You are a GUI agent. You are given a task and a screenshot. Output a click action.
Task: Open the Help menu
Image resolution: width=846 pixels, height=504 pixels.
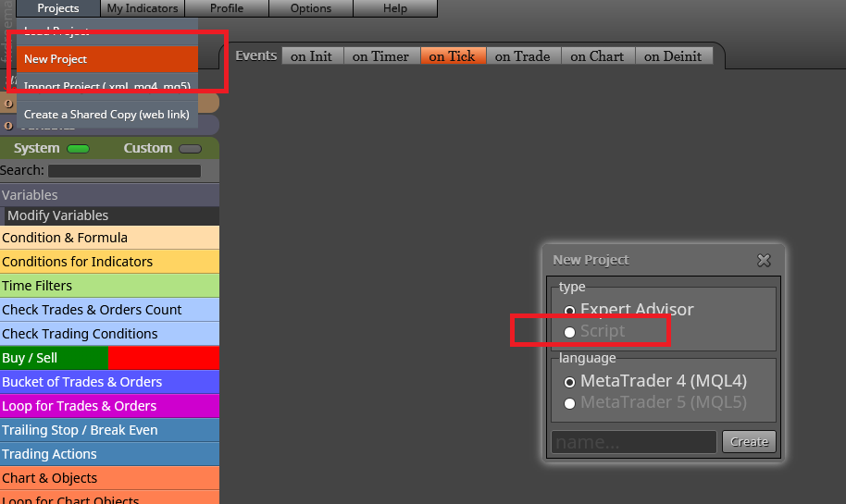click(x=395, y=8)
